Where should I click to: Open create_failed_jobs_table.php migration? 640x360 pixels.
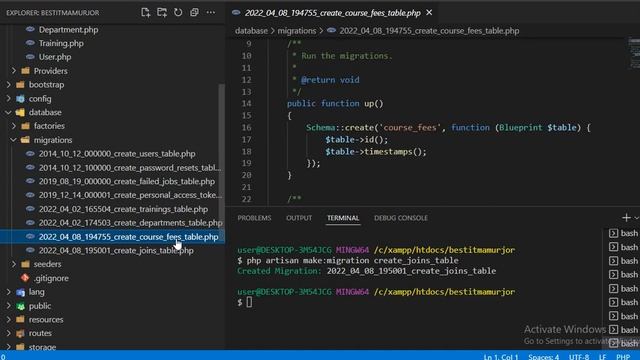point(127,181)
